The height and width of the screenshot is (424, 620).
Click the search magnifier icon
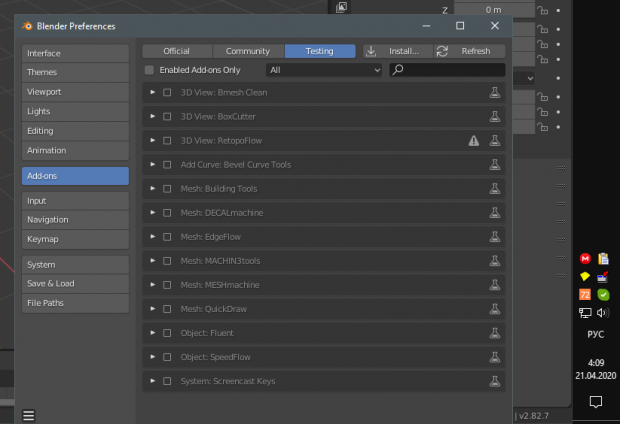pos(398,70)
